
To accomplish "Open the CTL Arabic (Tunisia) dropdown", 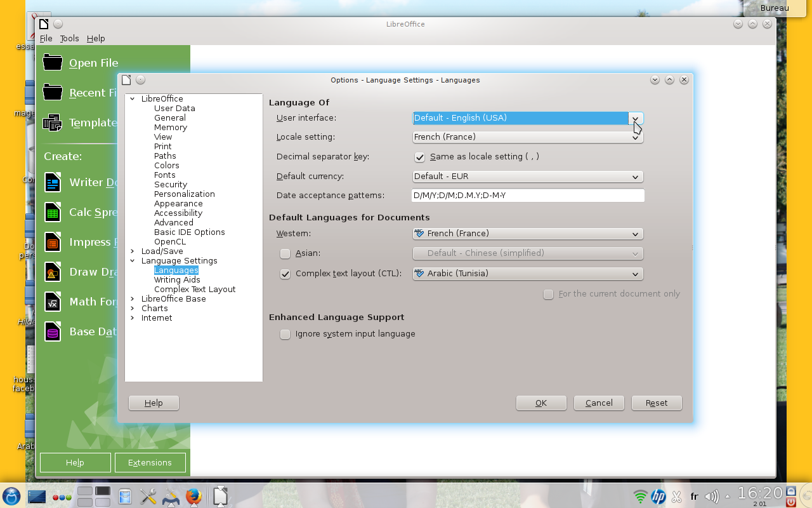I will click(528, 274).
